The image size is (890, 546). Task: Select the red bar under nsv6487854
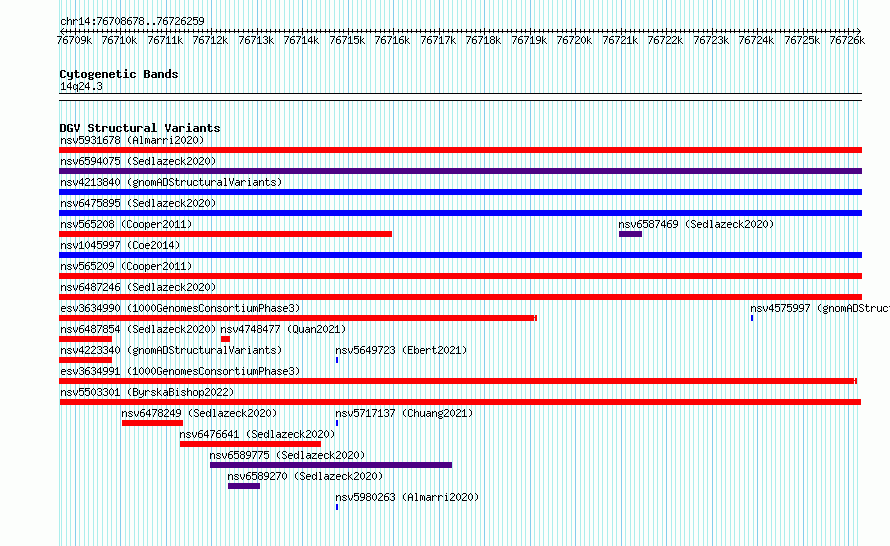click(85, 339)
